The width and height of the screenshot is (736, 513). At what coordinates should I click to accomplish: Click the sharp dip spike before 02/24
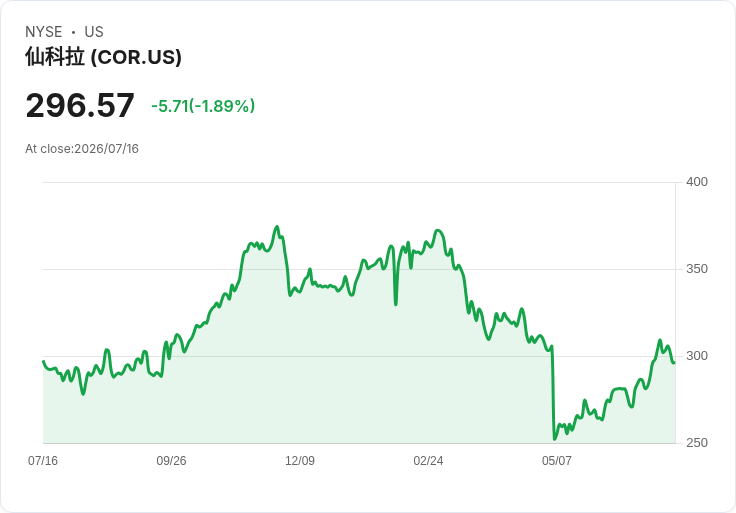pyautogui.click(x=396, y=305)
